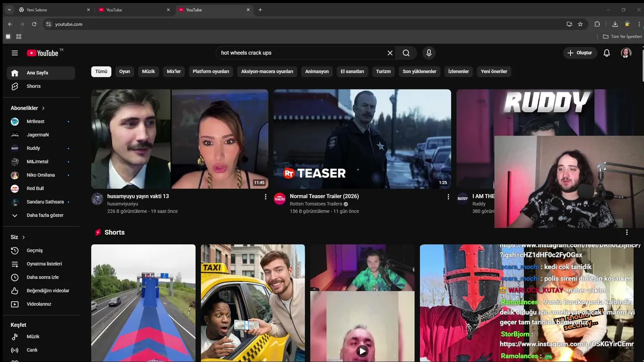Open the Rotten Tomatoes Trailers channel avatar
Viewport: 644px width, 362px height.
pos(280,199)
